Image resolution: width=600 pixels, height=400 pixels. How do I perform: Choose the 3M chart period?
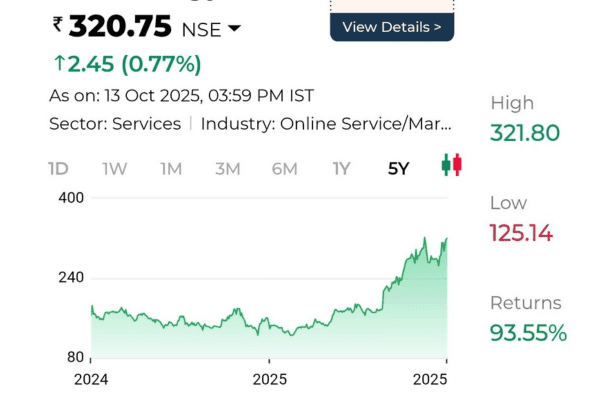tap(227, 168)
